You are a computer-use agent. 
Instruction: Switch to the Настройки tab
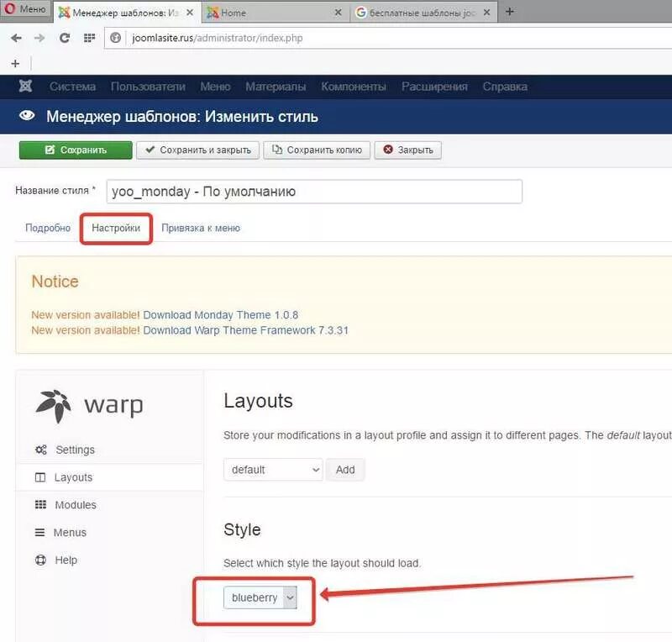pyautogui.click(x=116, y=228)
